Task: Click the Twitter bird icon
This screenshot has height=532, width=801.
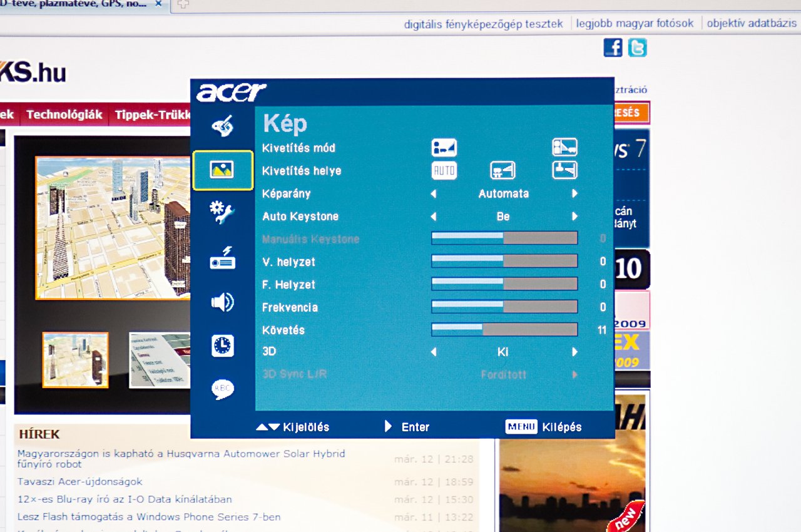Action: (637, 48)
